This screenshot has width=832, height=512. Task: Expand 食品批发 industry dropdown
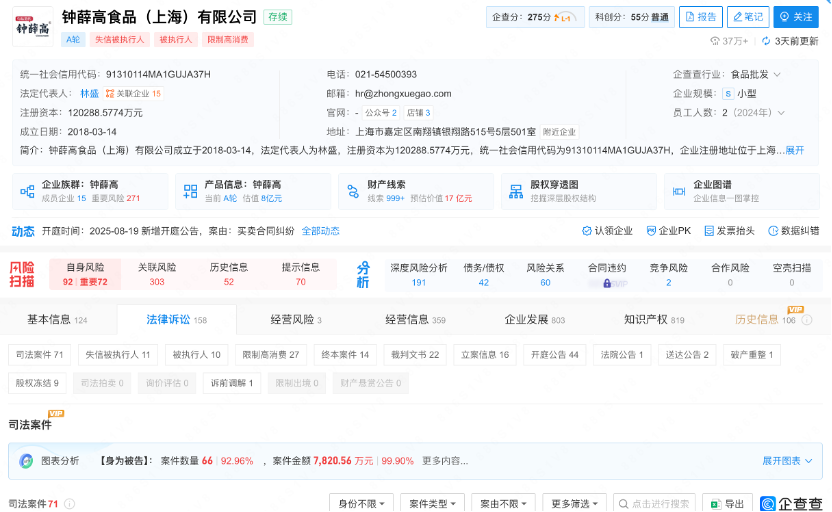point(777,75)
